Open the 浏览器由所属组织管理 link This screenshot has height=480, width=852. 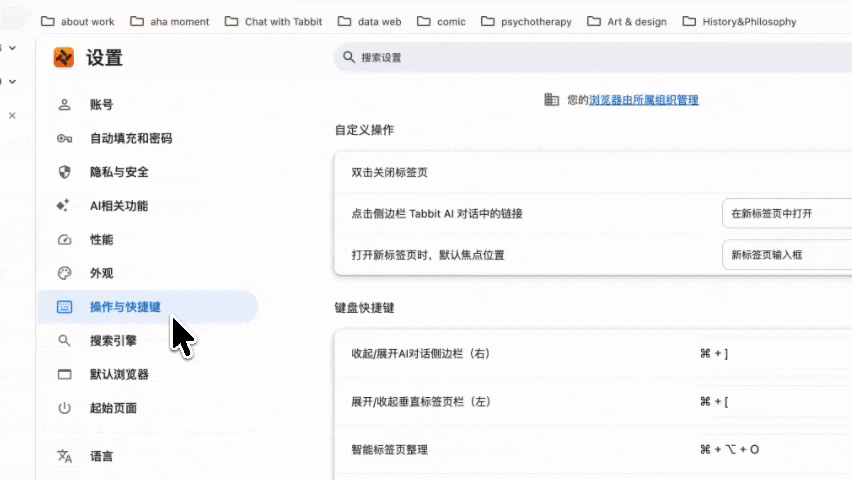643,99
